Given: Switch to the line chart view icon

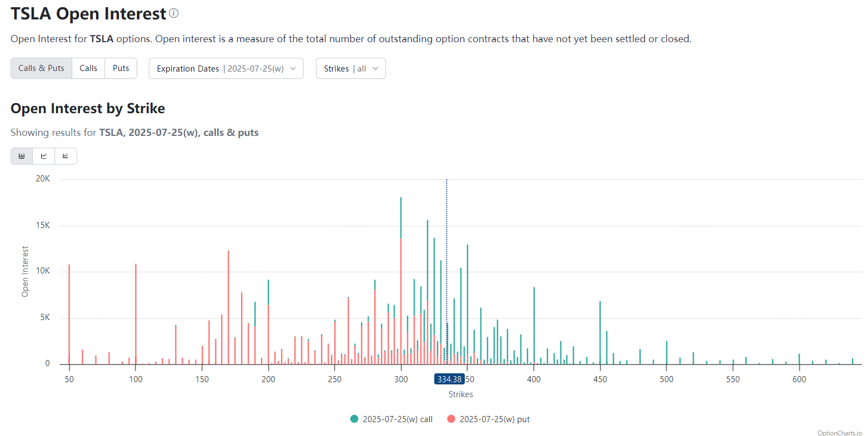Looking at the screenshot, I should pos(44,156).
